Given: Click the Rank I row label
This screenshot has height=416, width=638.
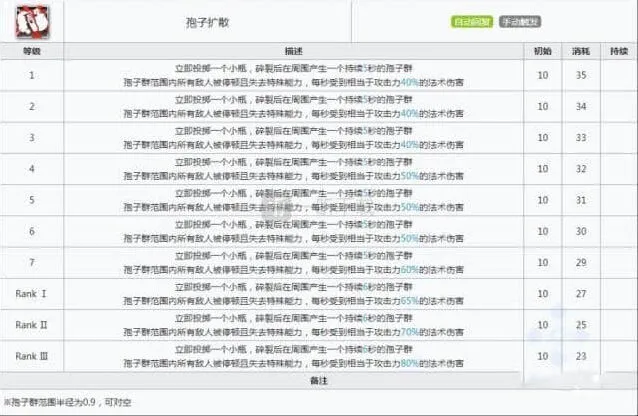Looking at the screenshot, I should click(31, 294).
